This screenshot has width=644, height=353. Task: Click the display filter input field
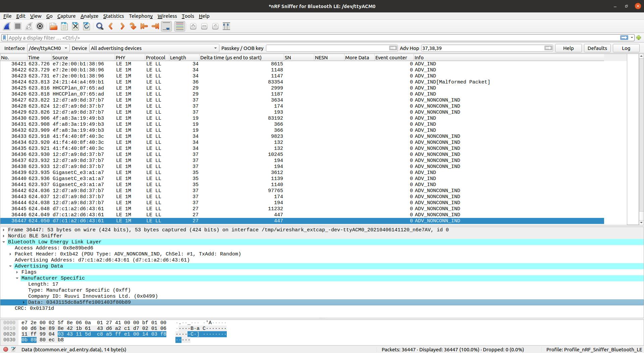coord(312,38)
